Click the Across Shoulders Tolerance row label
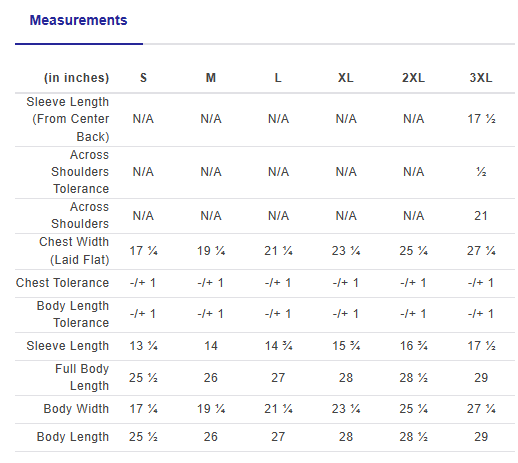The width and height of the screenshot is (518, 463). click(80, 172)
